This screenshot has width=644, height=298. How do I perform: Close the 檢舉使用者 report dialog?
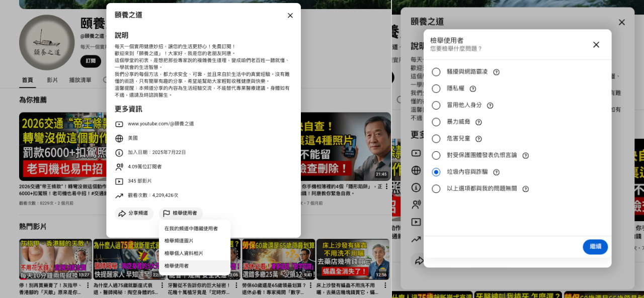pos(596,45)
